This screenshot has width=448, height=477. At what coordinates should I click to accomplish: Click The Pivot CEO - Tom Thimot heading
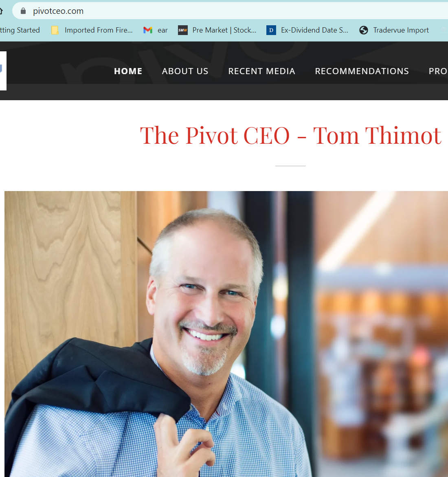[290, 135]
